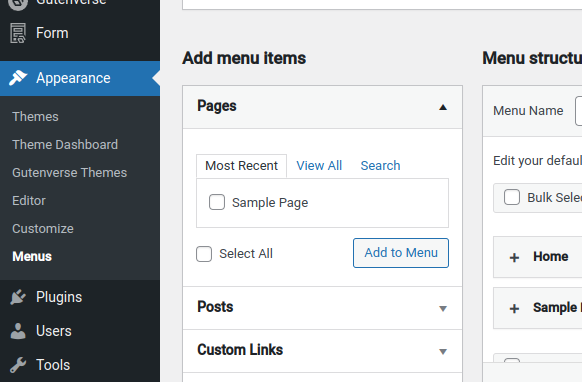
Task: Open the Tools menu label
Action: pos(53,365)
